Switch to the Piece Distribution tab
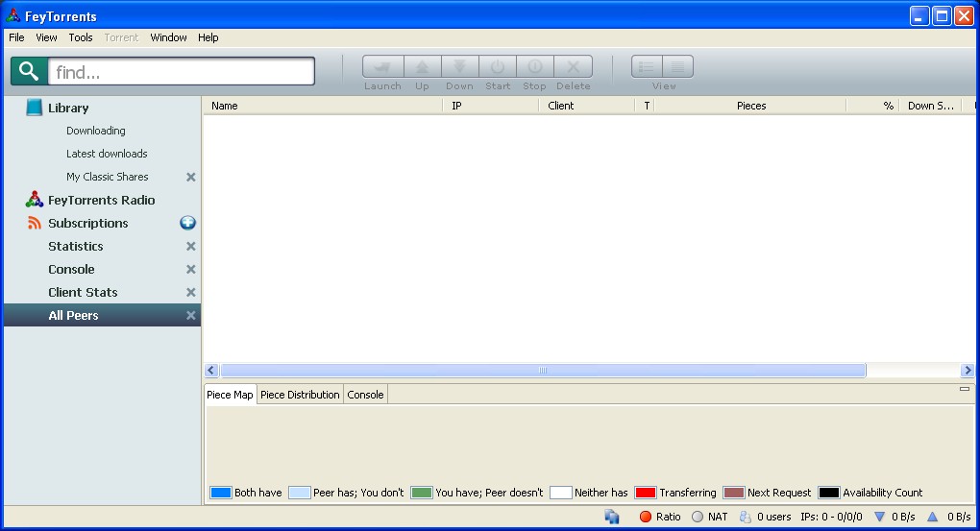980x531 pixels. (300, 395)
